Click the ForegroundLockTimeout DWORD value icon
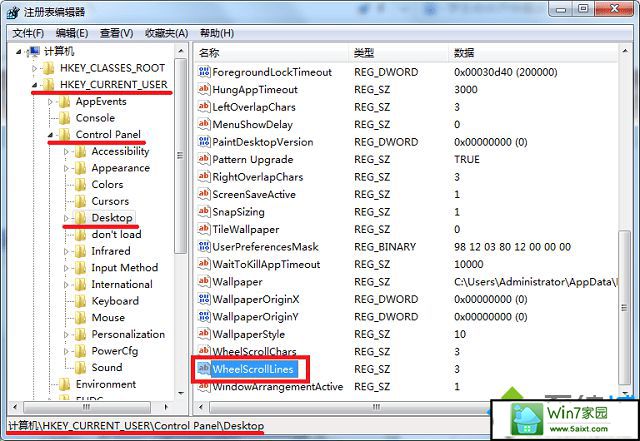The width and height of the screenshot is (640, 441). click(204, 72)
